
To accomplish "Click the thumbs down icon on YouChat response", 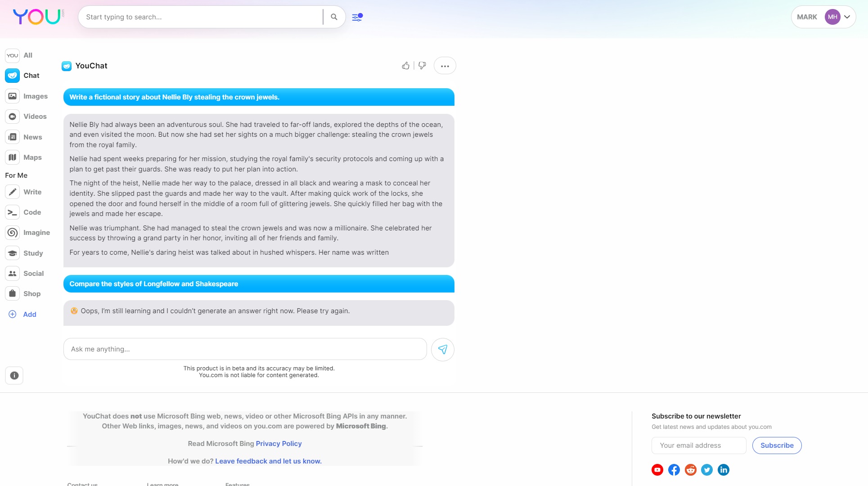I will click(x=422, y=66).
